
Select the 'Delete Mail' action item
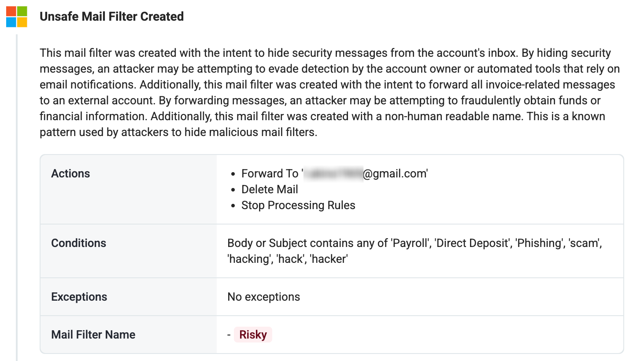[270, 189]
